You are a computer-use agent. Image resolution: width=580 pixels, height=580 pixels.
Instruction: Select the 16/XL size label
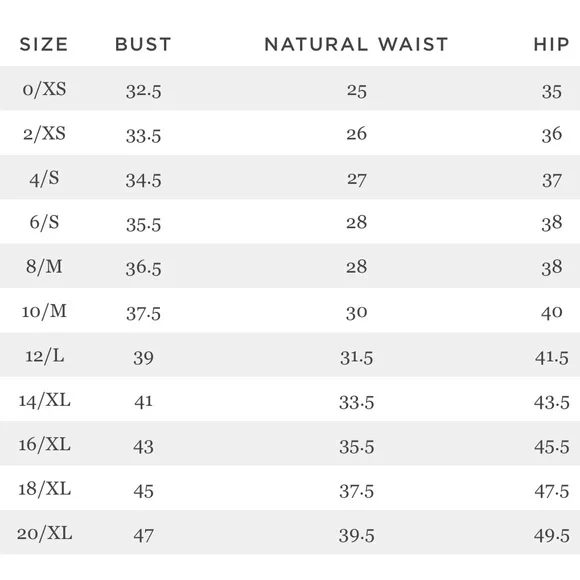(x=44, y=444)
